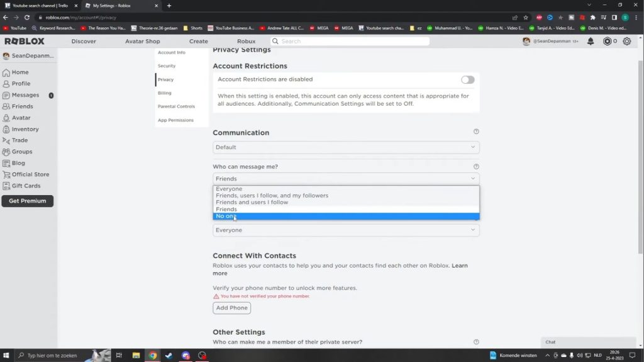This screenshot has width=644, height=362.
Task: Click help icon beside private server setting
Action: pos(476,342)
